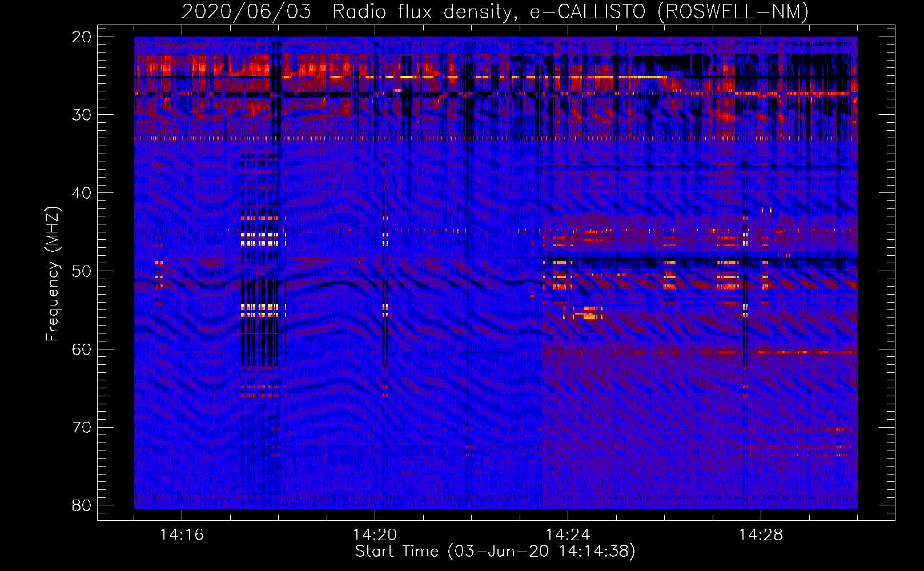Viewport: 924px width, 571px height.
Task: Click the 14:24 time tick label
Action: coord(568,534)
